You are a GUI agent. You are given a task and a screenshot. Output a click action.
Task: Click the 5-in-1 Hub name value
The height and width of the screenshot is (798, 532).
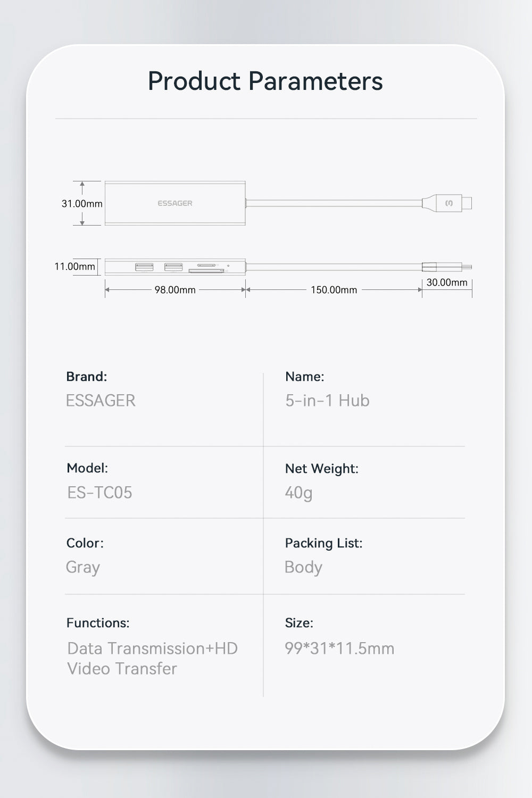pyautogui.click(x=327, y=401)
